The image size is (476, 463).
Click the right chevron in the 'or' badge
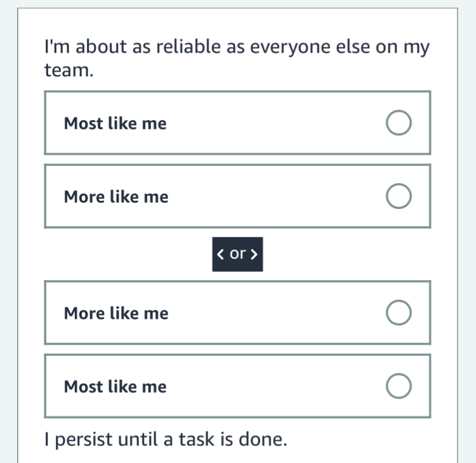(254, 254)
